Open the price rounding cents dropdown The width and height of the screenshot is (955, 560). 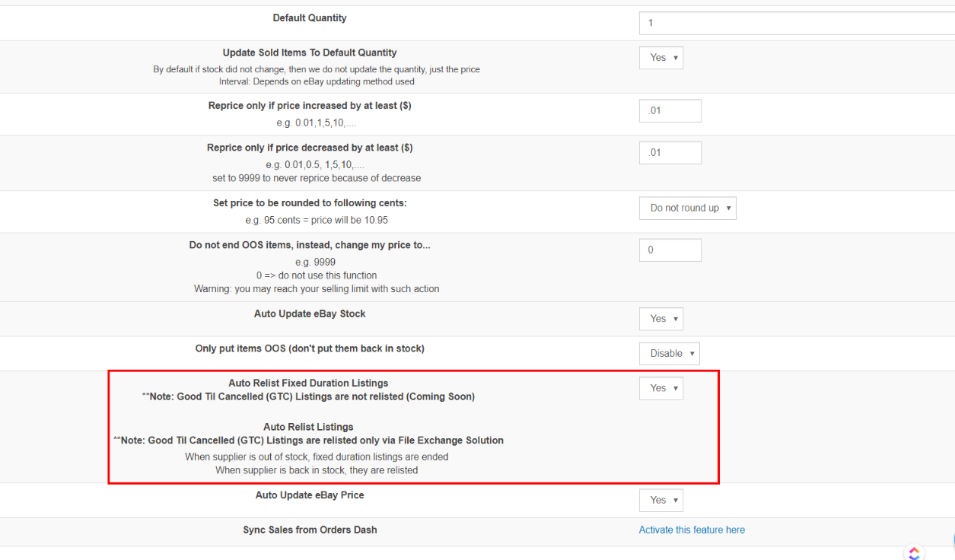688,208
